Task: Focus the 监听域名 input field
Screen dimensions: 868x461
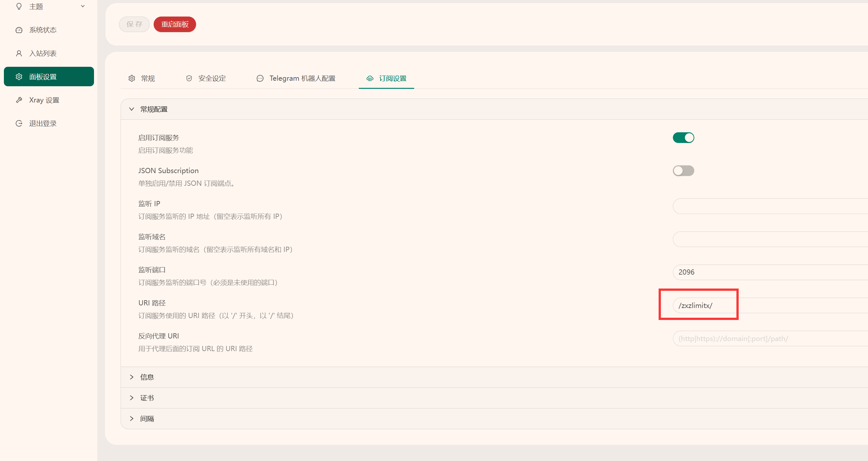Action: click(770, 239)
